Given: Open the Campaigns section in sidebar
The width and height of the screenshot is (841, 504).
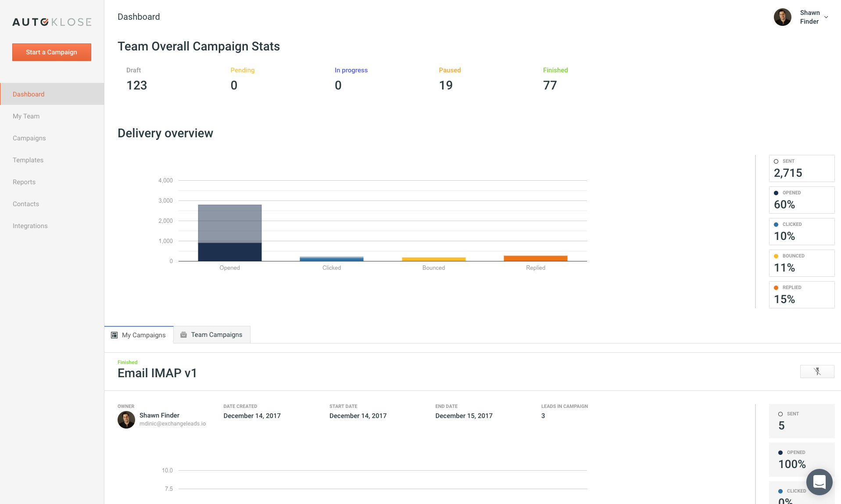Looking at the screenshot, I should pyautogui.click(x=29, y=138).
